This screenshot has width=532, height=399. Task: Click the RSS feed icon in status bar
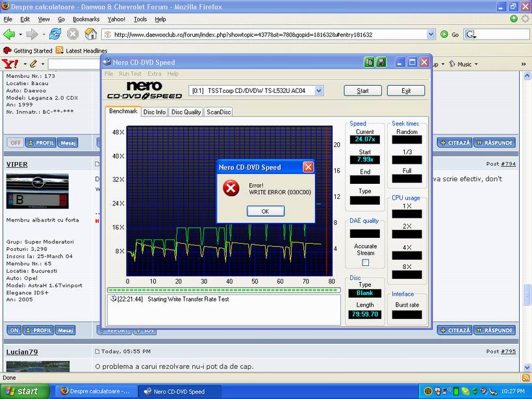525,378
